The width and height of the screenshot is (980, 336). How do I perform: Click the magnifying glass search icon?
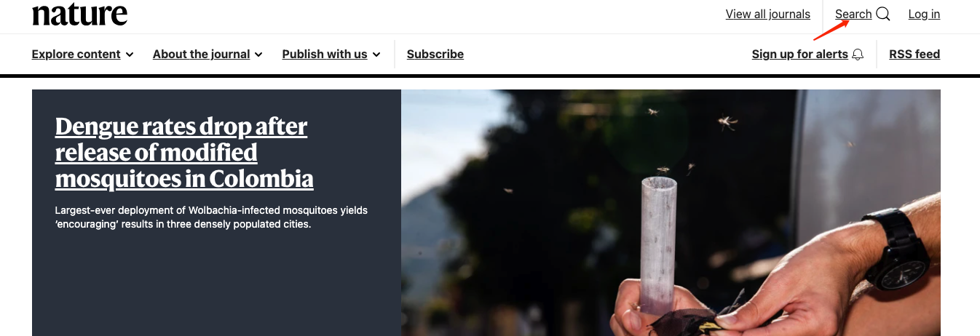coord(883,14)
